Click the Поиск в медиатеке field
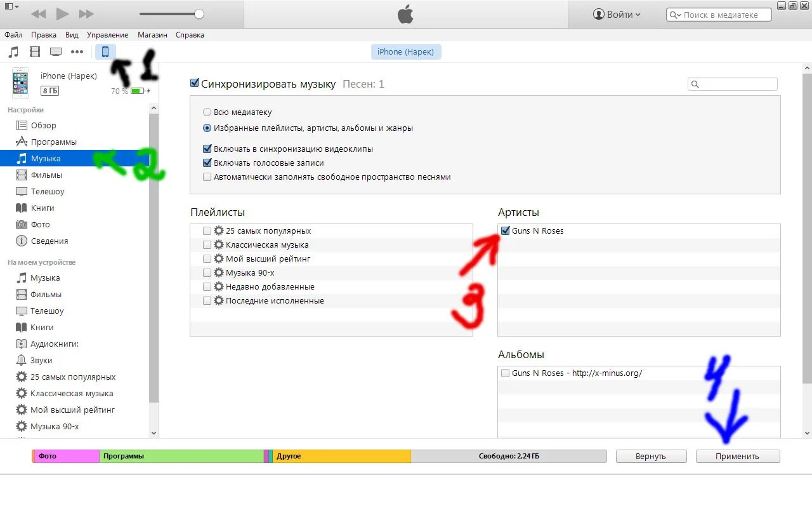 point(719,15)
